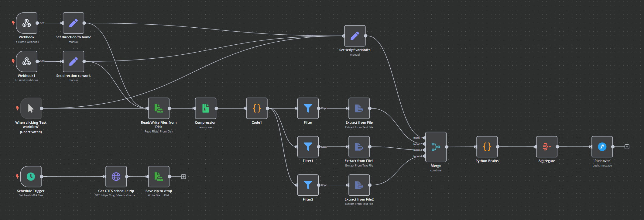Click the Filter2 funnel node

(308, 185)
